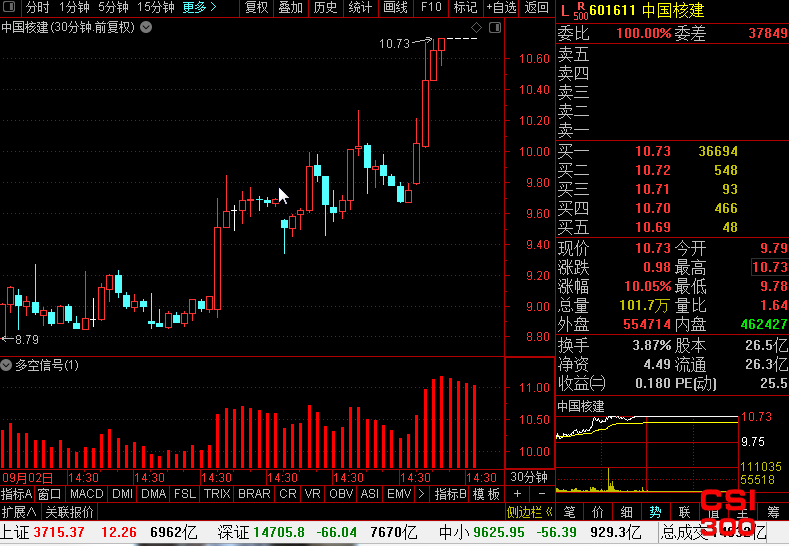Switch to the 指标A tab
This screenshot has height=546, width=789.
coord(17,494)
